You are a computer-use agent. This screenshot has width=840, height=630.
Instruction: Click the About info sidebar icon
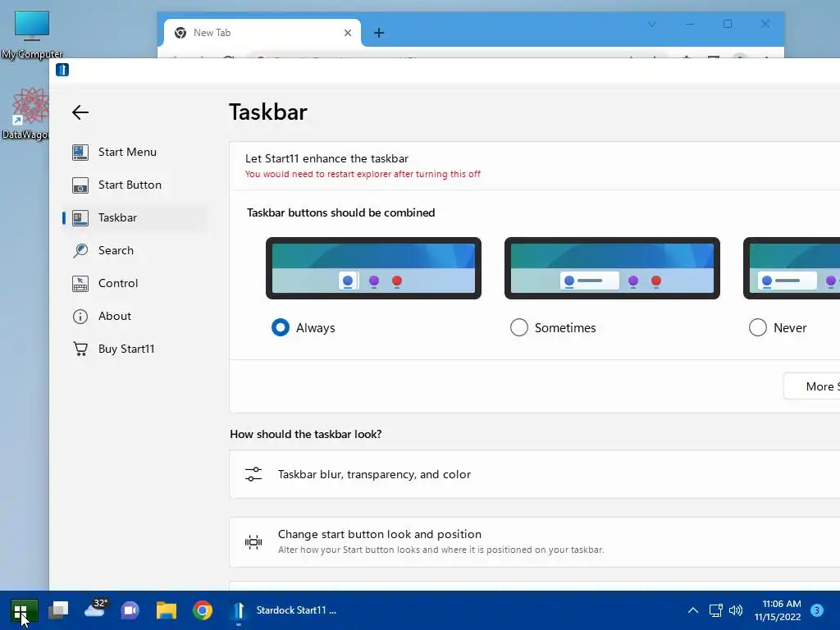[80, 316]
